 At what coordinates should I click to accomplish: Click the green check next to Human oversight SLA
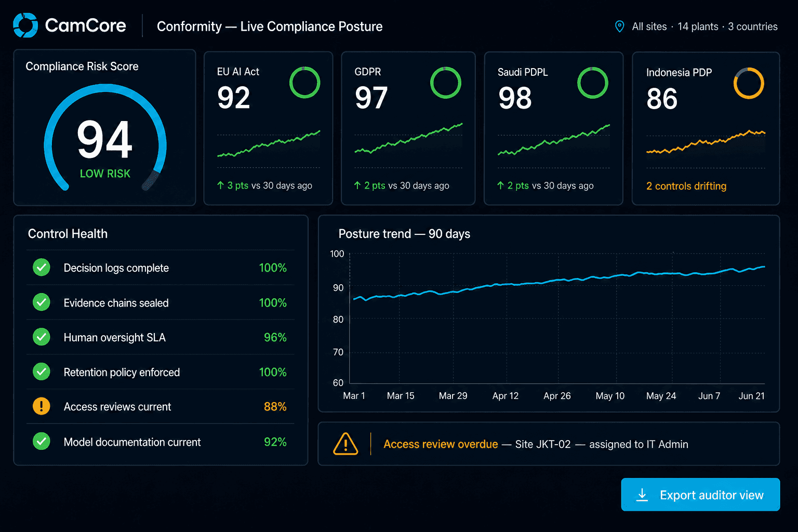point(42,337)
